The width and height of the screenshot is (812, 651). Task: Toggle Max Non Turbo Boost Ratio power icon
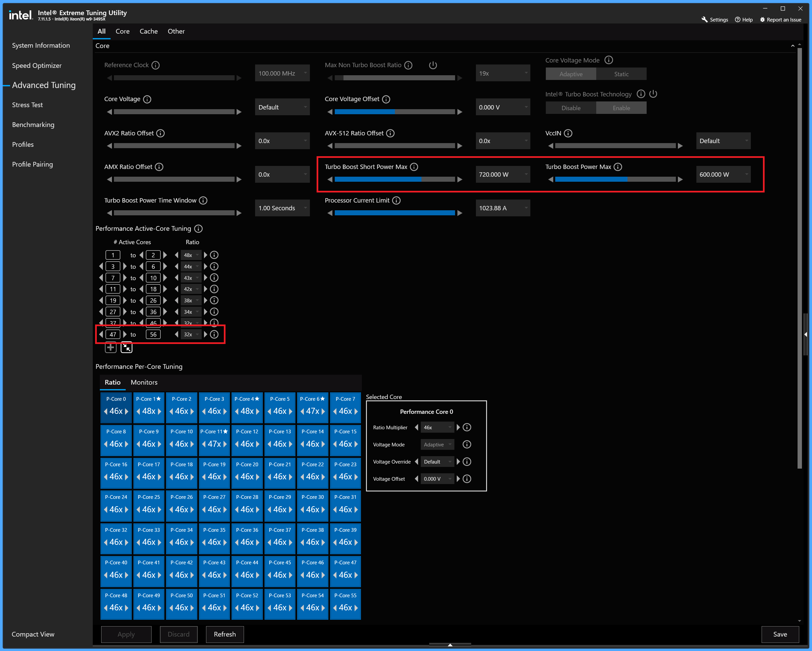[433, 65]
